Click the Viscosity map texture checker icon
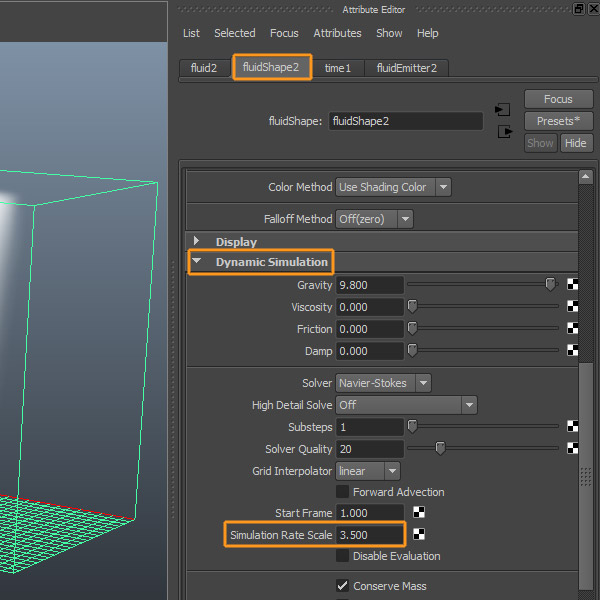The width and height of the screenshot is (600, 600). (x=572, y=306)
